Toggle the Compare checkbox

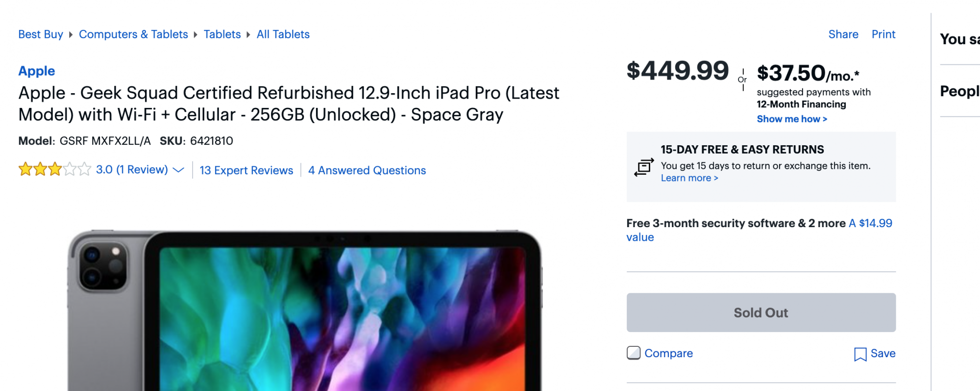[634, 353]
